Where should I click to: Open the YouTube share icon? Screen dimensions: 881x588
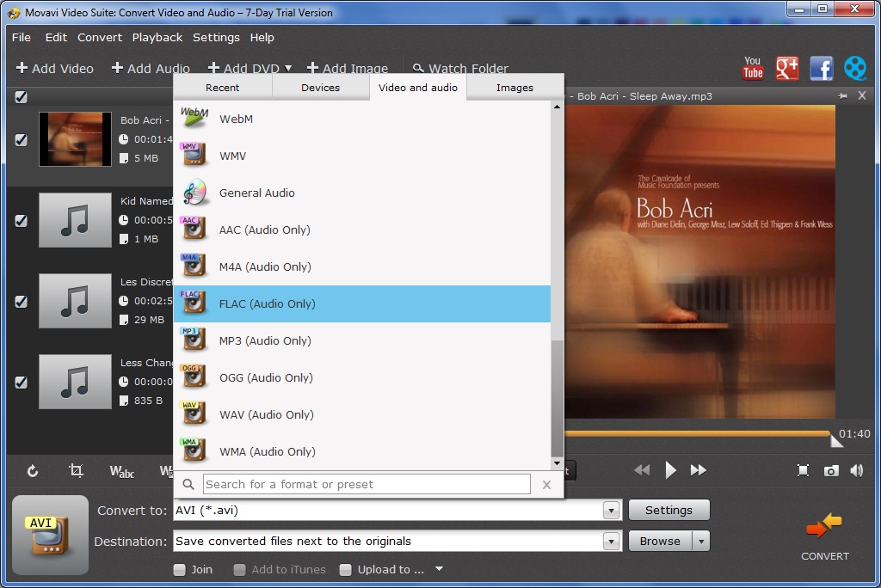pyautogui.click(x=752, y=68)
